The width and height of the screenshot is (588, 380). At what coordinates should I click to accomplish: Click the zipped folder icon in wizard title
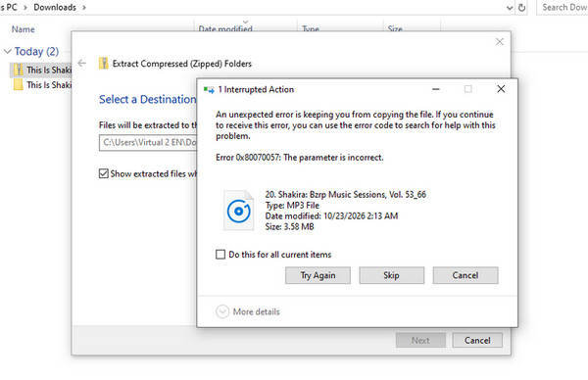tap(104, 64)
